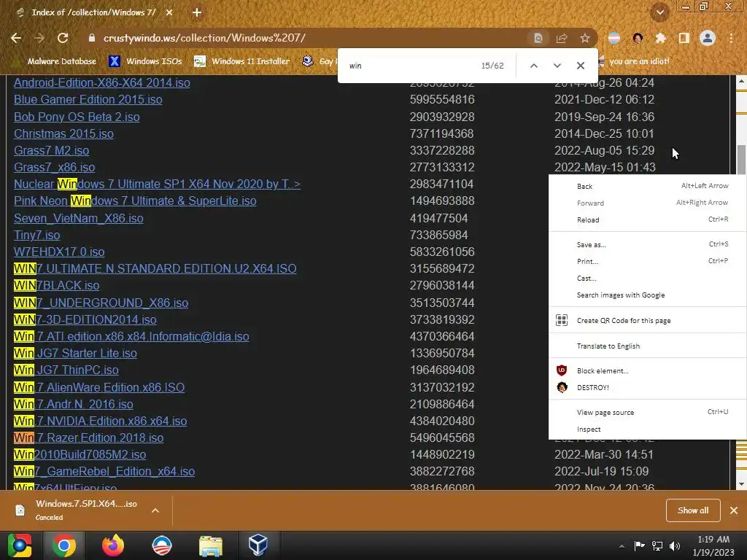Image resolution: width=747 pixels, height=560 pixels.
Task: Expand download item options chevron
Action: tap(155, 510)
